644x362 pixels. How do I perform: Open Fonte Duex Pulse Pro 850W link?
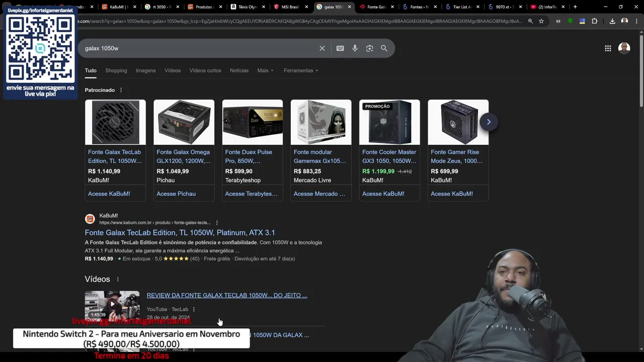pyautogui.click(x=249, y=156)
